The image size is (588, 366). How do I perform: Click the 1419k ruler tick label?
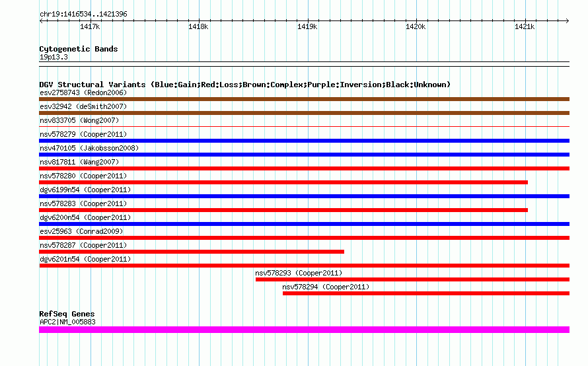[307, 26]
